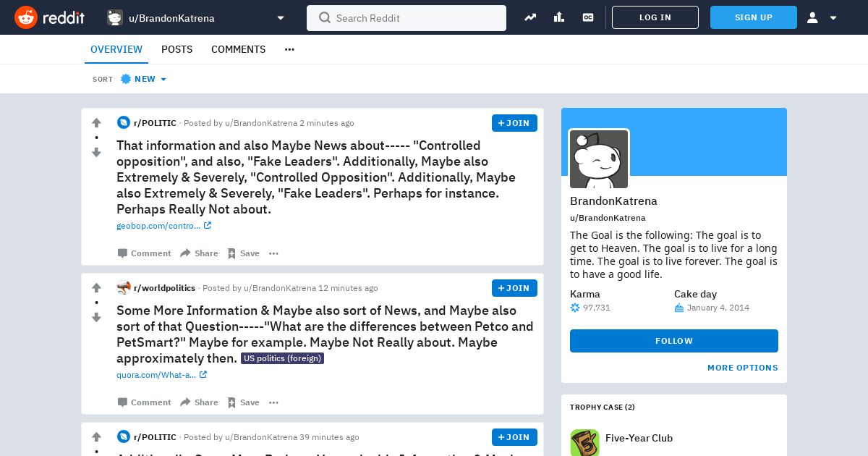Downvote the Petco and PetSmart post
868x456 pixels.
point(96,317)
